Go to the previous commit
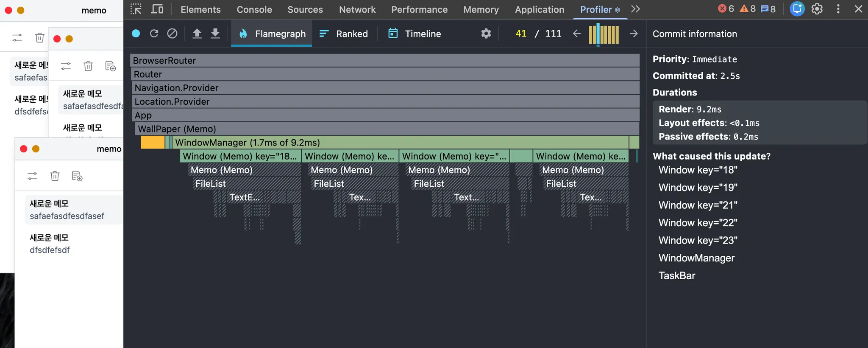The width and height of the screenshot is (868, 348). [577, 34]
